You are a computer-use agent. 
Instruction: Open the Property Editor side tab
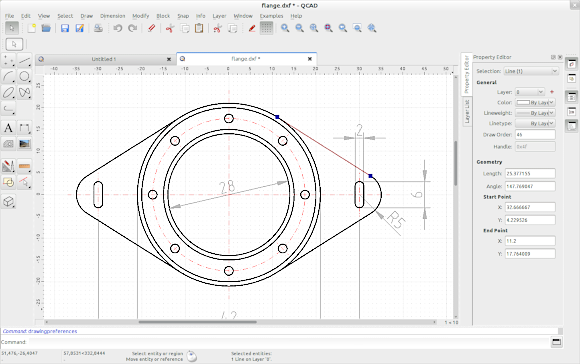467,74
